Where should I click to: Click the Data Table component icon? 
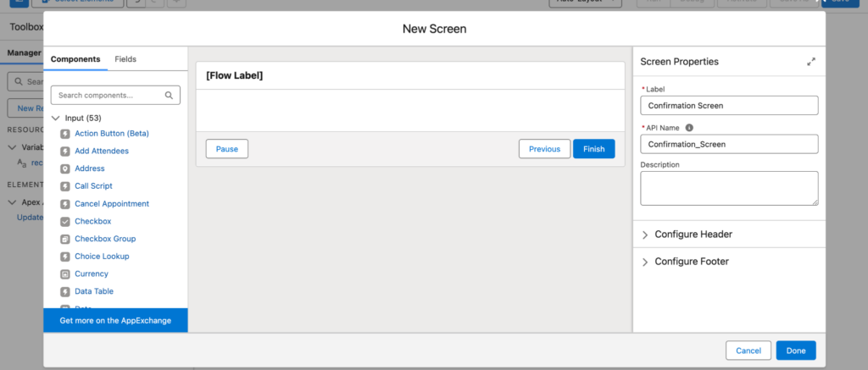click(x=65, y=291)
